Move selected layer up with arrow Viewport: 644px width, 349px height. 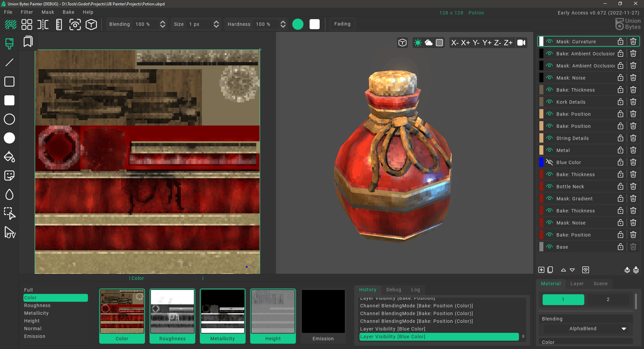(563, 270)
